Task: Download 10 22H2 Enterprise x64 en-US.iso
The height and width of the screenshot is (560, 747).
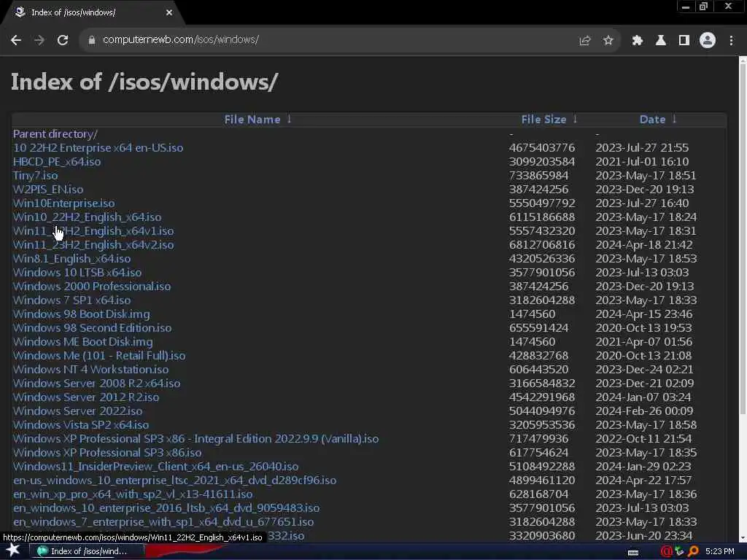Action: 98,148
